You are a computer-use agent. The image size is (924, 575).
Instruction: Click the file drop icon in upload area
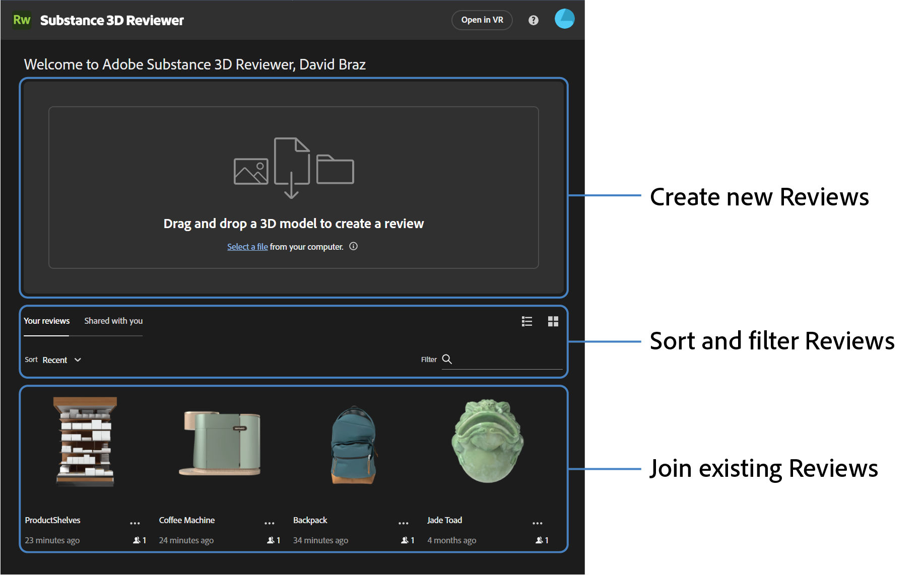(292, 168)
